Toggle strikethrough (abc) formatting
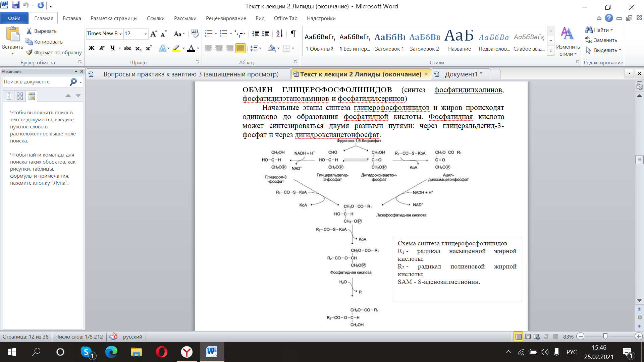This screenshot has height=362, width=644. coord(127,48)
